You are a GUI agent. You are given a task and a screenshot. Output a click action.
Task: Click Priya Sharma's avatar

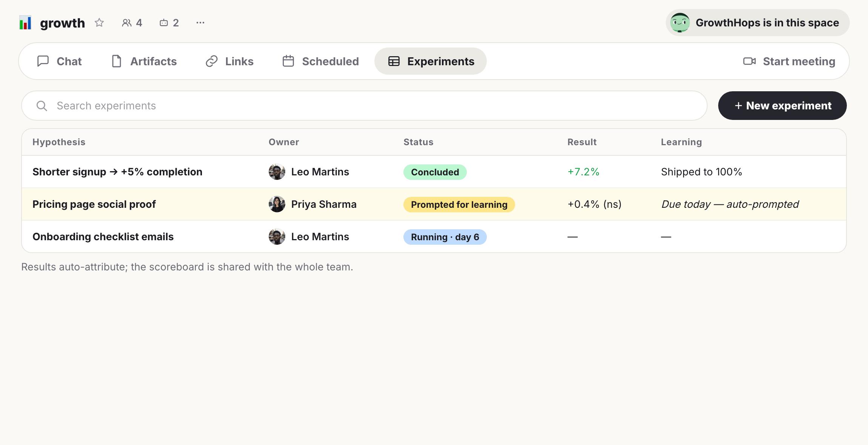click(x=277, y=204)
